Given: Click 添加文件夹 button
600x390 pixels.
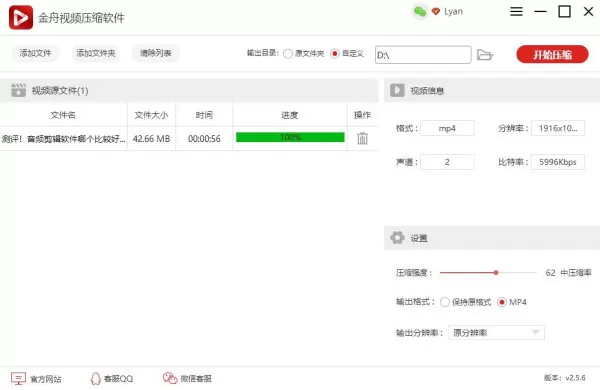Looking at the screenshot, I should point(96,53).
